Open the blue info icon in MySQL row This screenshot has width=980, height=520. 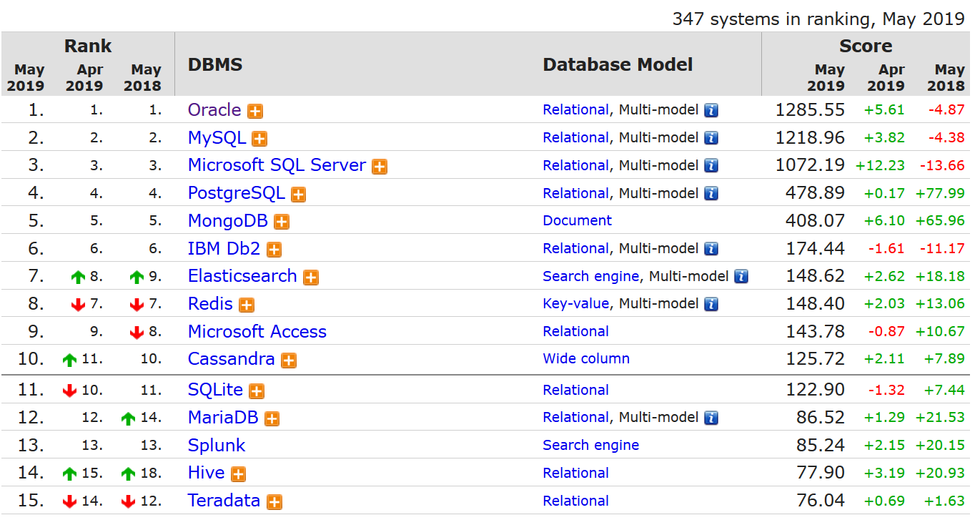711,138
